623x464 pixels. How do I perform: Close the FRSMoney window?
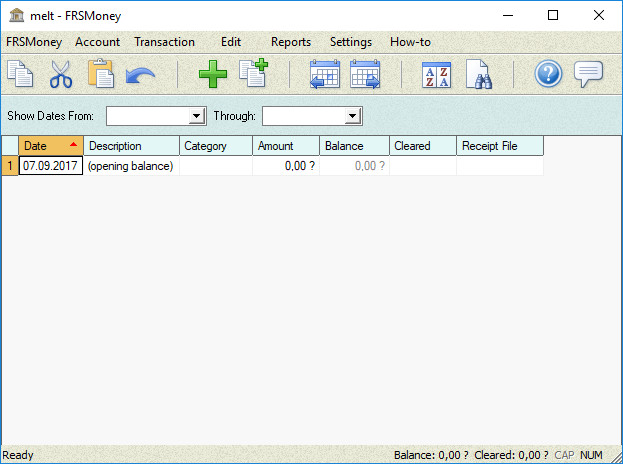(x=599, y=15)
